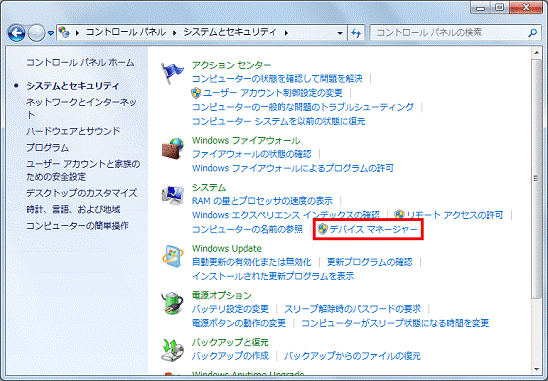Viewport: 548px width, 381px height.
Task: Open ユーザー アカウント制御設定の変更 link
Action: (x=273, y=93)
